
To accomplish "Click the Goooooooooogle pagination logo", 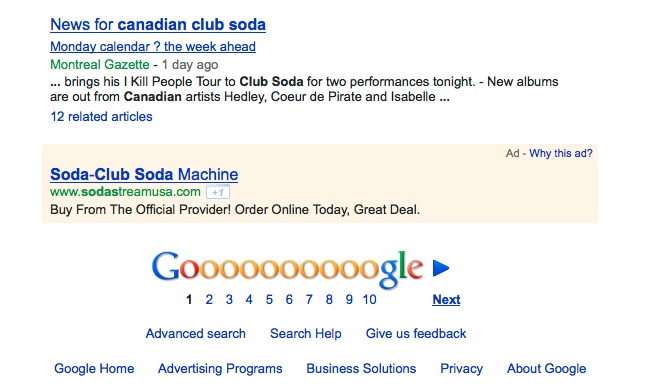I will pos(288,269).
